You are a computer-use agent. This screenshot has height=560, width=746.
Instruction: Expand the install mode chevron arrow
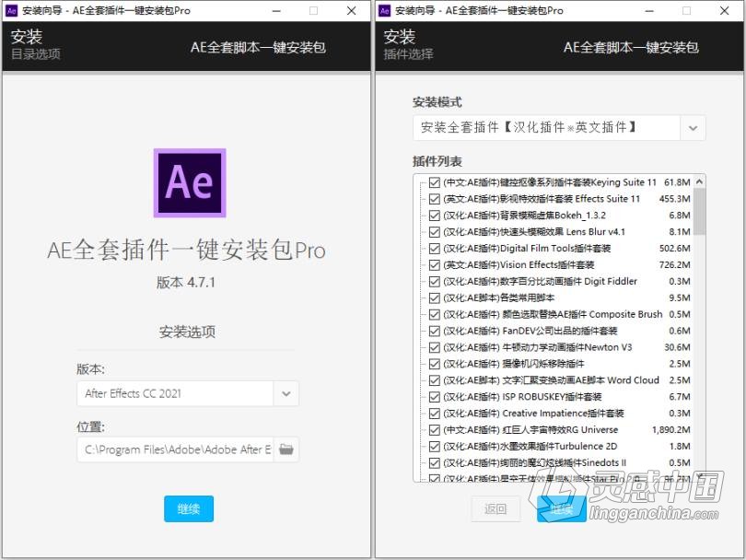click(693, 127)
